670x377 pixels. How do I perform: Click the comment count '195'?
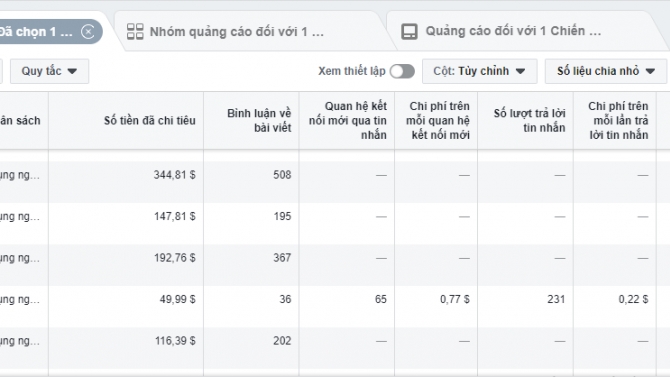point(282,216)
